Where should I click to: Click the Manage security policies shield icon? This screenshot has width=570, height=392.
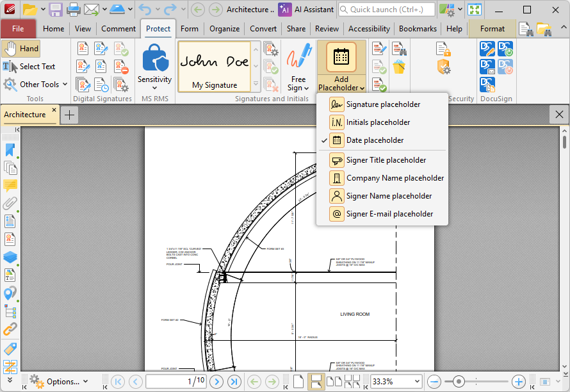pyautogui.click(x=444, y=67)
